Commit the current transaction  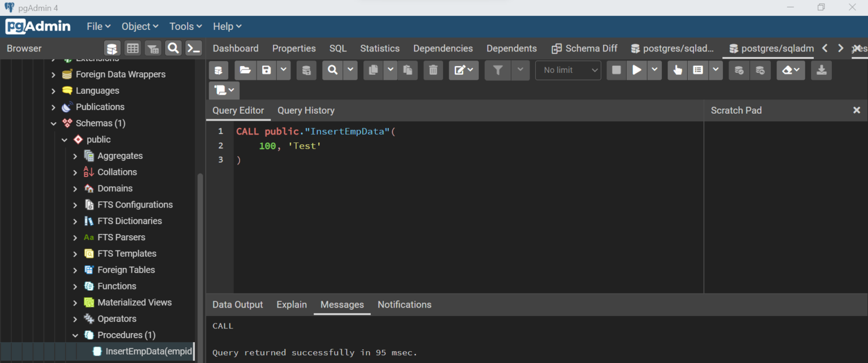point(739,70)
